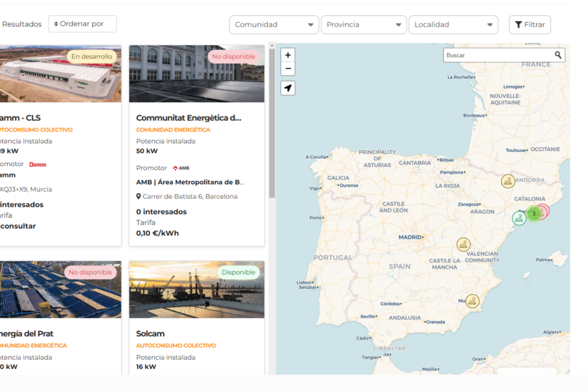Click the Damm warehouse aerial photo

(x=59, y=74)
